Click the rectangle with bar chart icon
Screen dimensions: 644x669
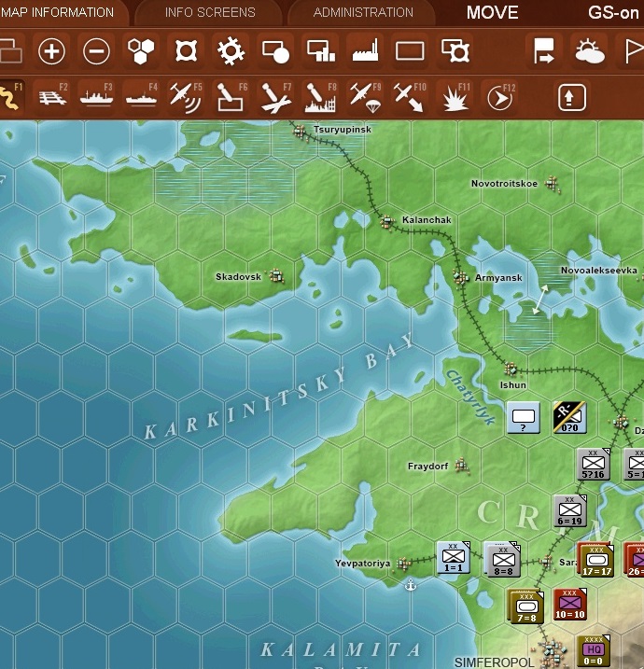[x=320, y=51]
